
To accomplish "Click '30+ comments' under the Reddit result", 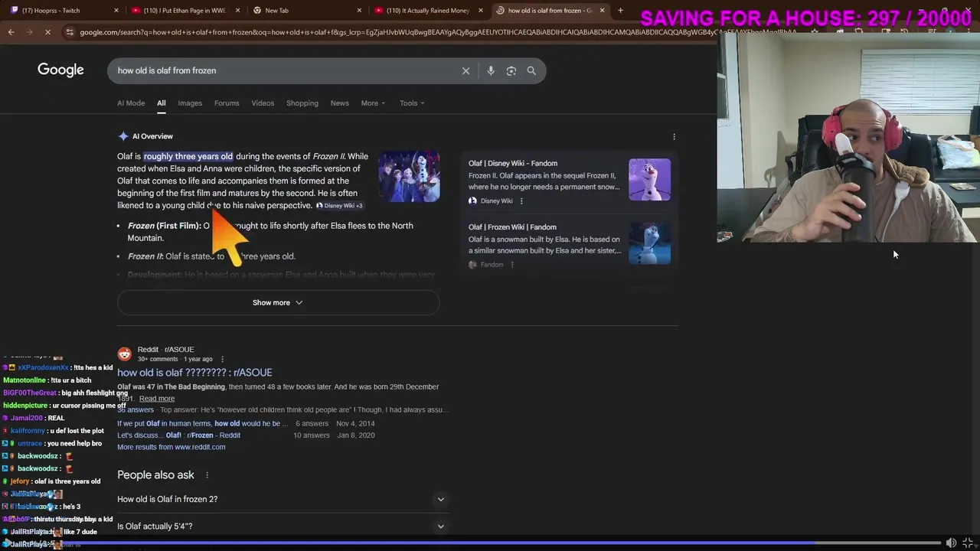I will [158, 359].
